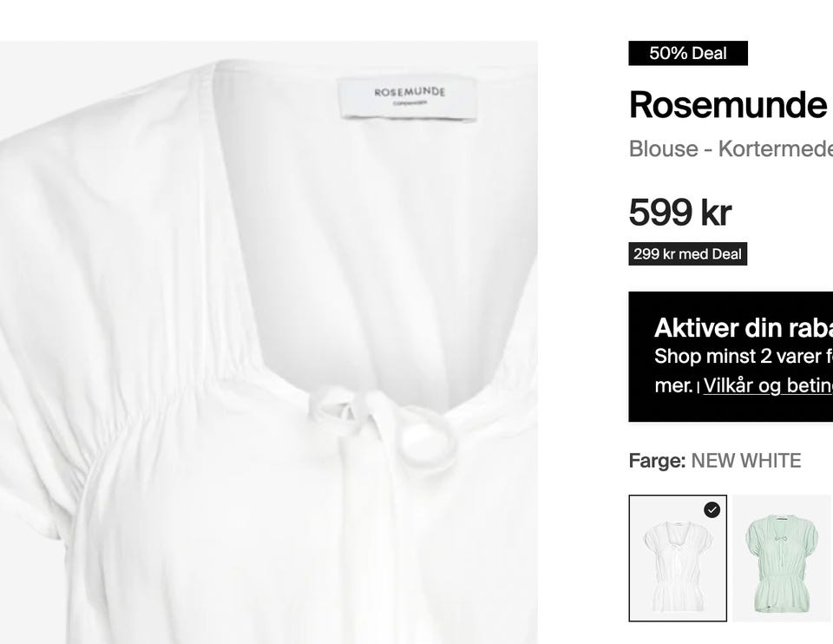Click the 599 kr price text

(679, 213)
